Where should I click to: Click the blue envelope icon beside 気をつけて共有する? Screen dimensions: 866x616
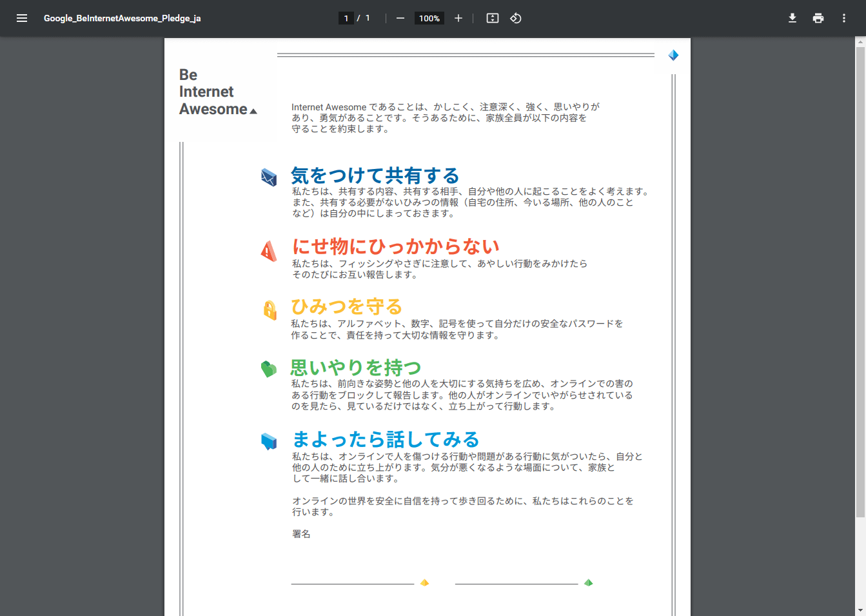tap(269, 177)
